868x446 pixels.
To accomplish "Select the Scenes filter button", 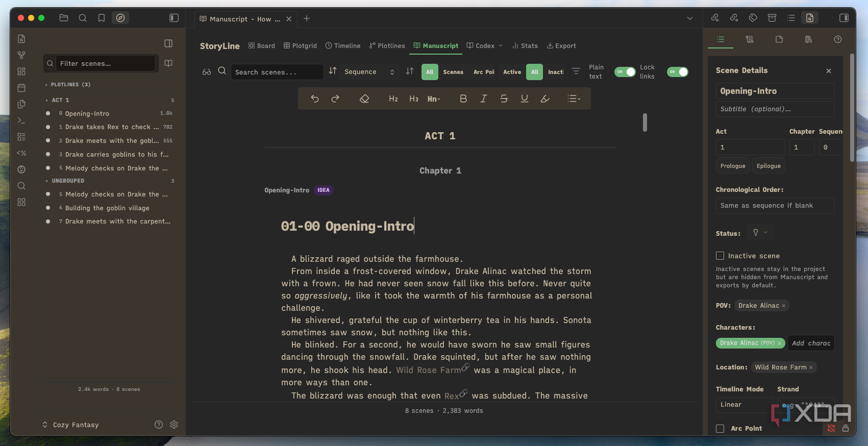I will click(x=453, y=72).
